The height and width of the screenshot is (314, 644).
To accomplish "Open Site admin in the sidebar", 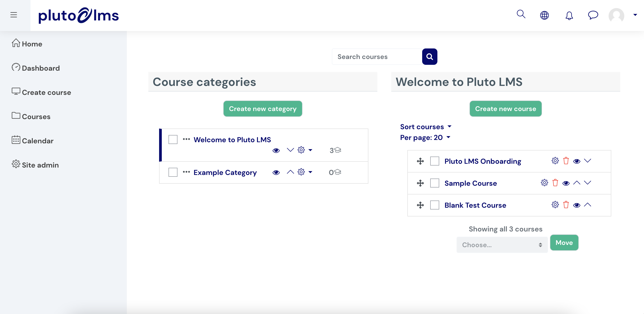I will pyautogui.click(x=35, y=165).
